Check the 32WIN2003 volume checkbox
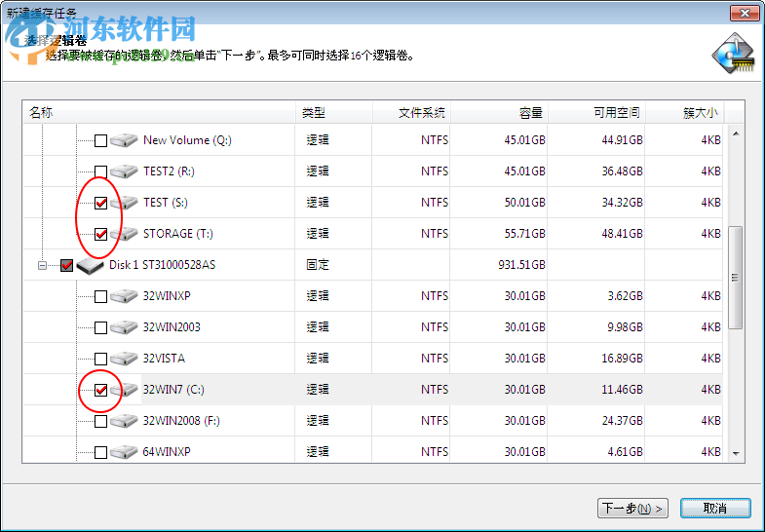This screenshot has height=532, width=765. pos(100,327)
